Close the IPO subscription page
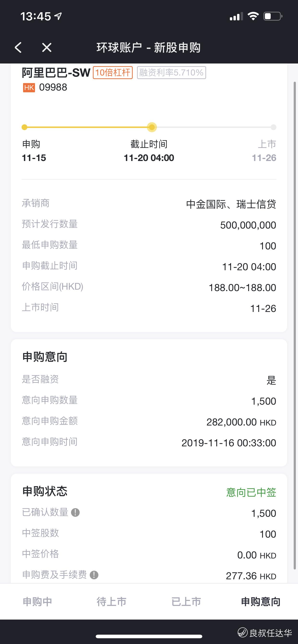 coord(47,47)
